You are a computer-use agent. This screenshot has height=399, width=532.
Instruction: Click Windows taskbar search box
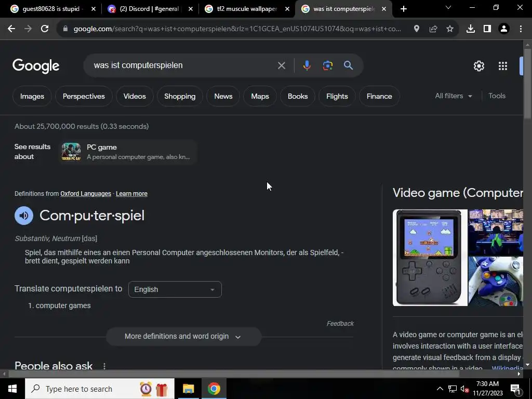click(100, 389)
